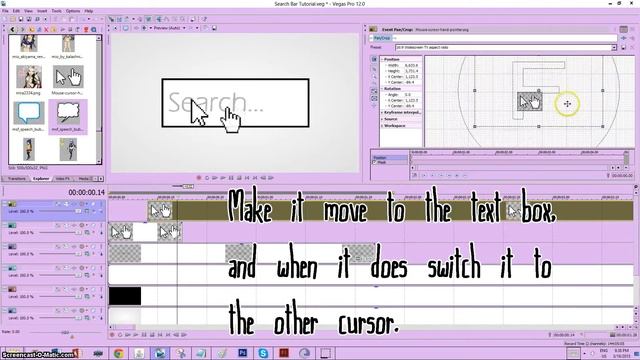The width and height of the screenshot is (640, 360).
Task: Open Chrome from the taskbar
Action: 119,353
